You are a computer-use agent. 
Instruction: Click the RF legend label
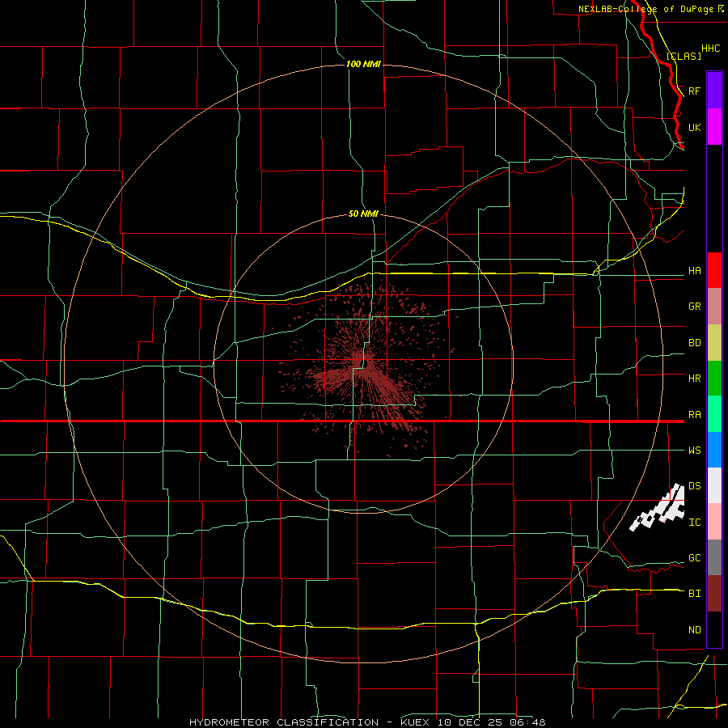pyautogui.click(x=694, y=91)
